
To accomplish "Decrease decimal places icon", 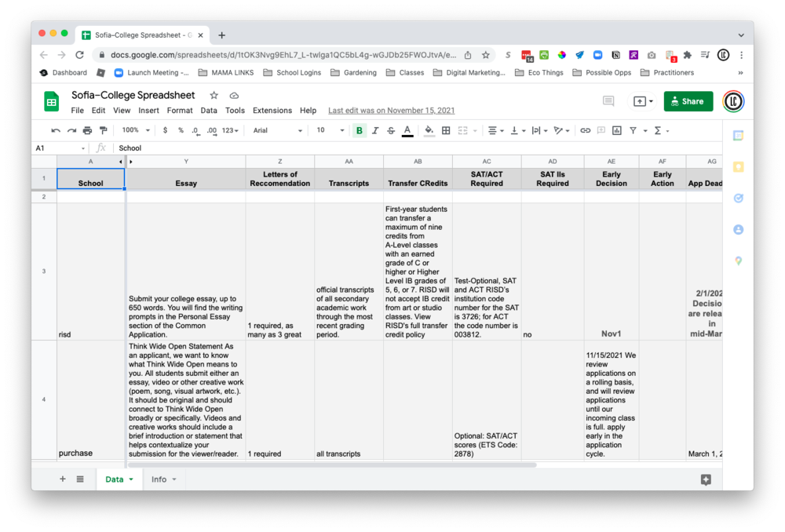I will (x=195, y=130).
